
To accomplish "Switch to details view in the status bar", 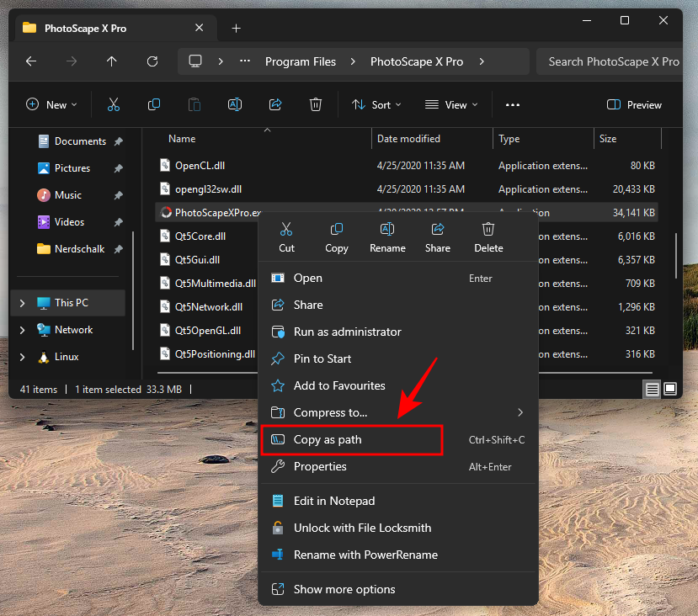I will point(653,390).
